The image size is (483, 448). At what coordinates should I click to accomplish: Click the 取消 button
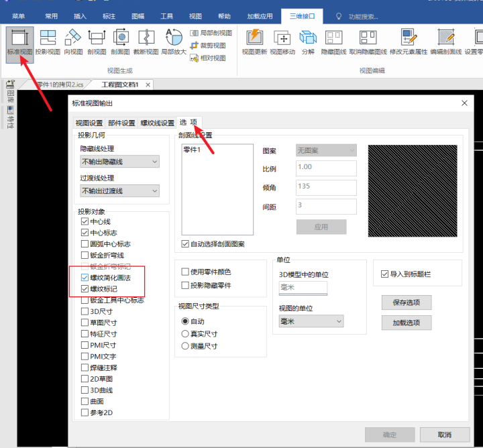(445, 435)
